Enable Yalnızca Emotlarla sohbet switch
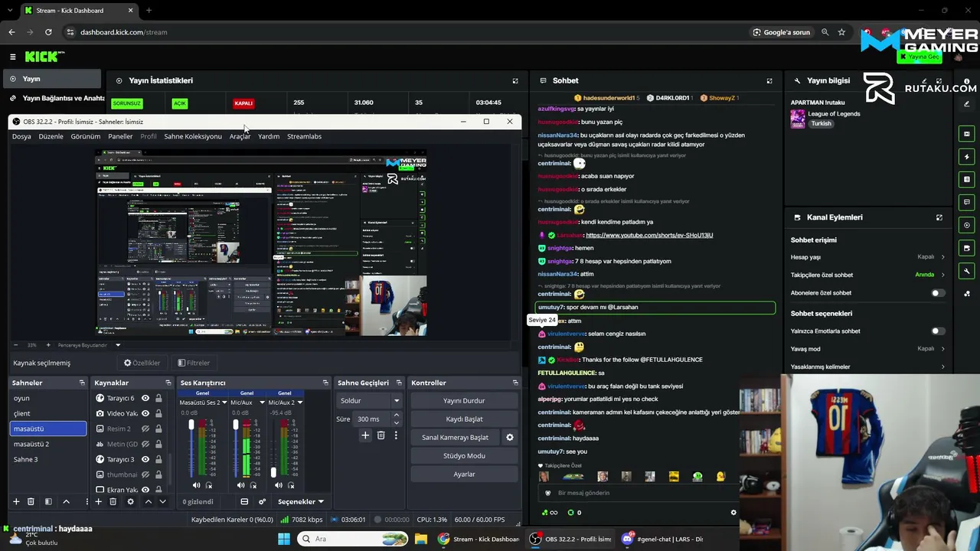Viewport: 980px width, 551px height. (x=937, y=331)
